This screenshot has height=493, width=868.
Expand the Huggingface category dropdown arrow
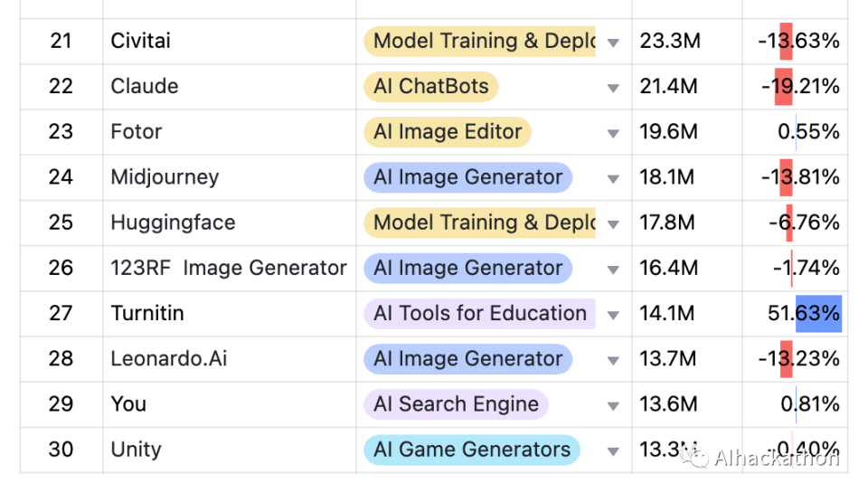pos(613,223)
